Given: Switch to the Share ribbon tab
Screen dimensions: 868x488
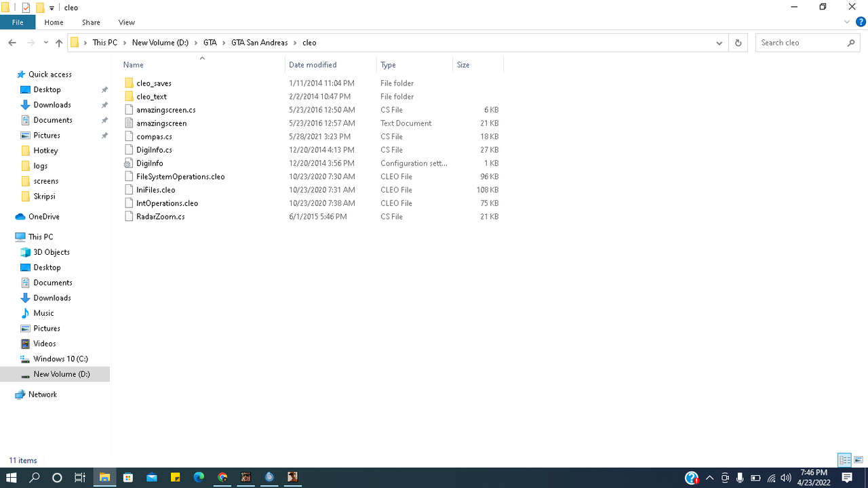Looking at the screenshot, I should tap(91, 22).
